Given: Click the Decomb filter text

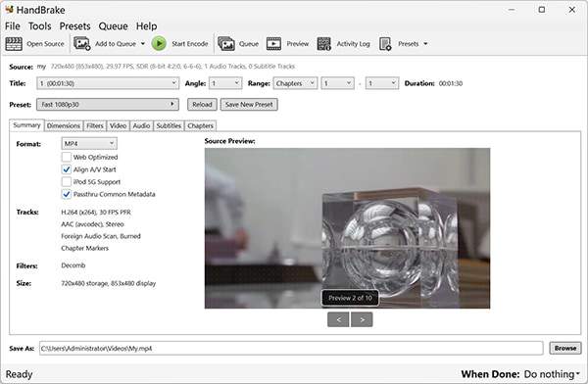Looking at the screenshot, I should (x=73, y=265).
